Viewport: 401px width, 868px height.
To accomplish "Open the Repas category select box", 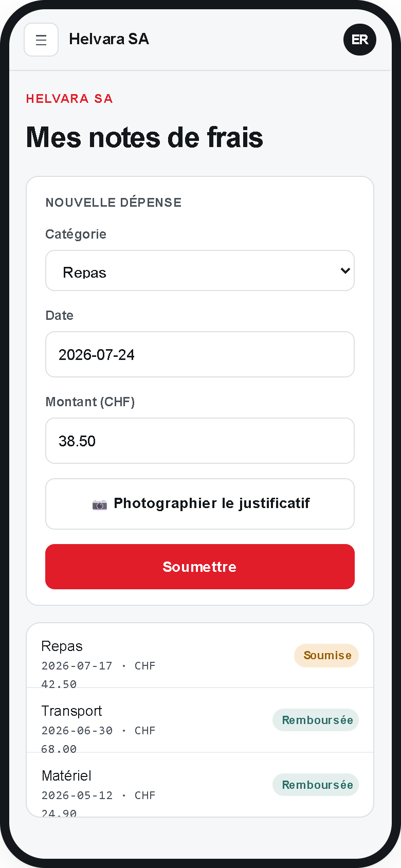I will (200, 270).
